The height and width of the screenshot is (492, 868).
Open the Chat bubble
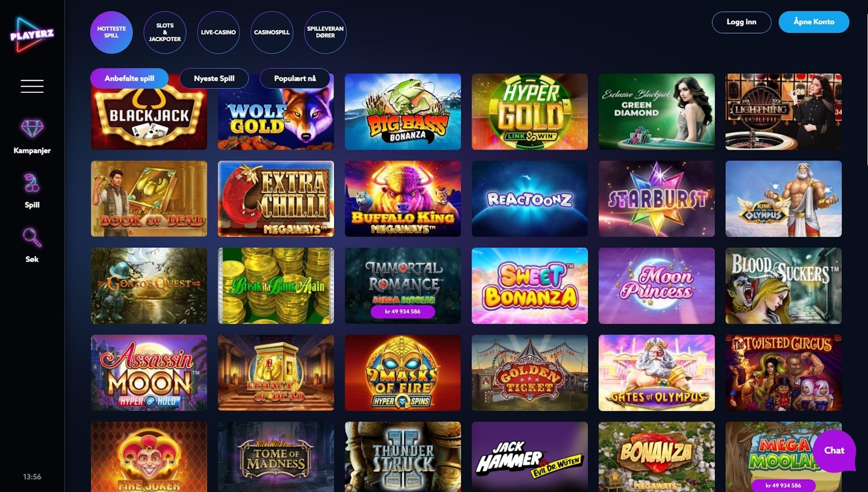[x=834, y=450]
